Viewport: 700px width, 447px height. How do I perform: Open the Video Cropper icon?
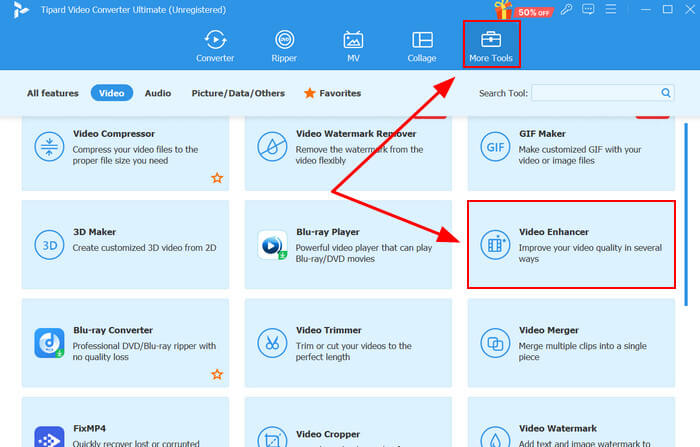pos(272,437)
